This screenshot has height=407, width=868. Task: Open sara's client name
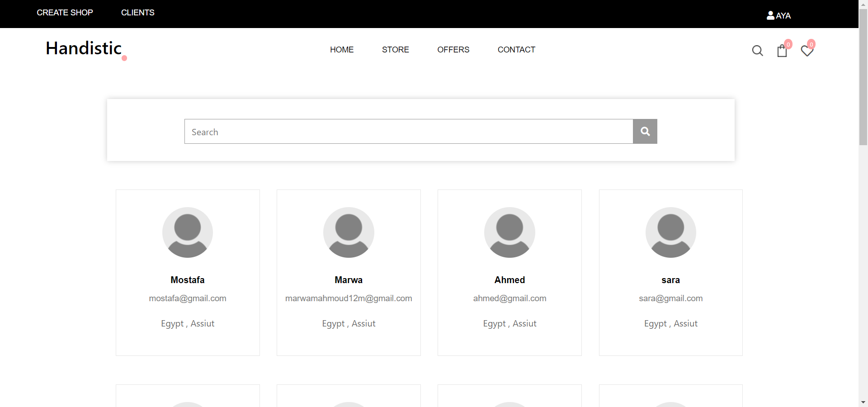click(x=671, y=280)
